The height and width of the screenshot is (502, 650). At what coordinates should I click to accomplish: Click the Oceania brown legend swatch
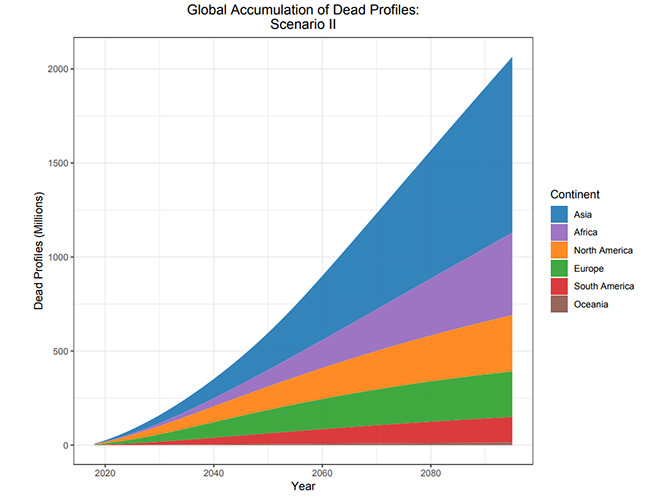coord(560,305)
